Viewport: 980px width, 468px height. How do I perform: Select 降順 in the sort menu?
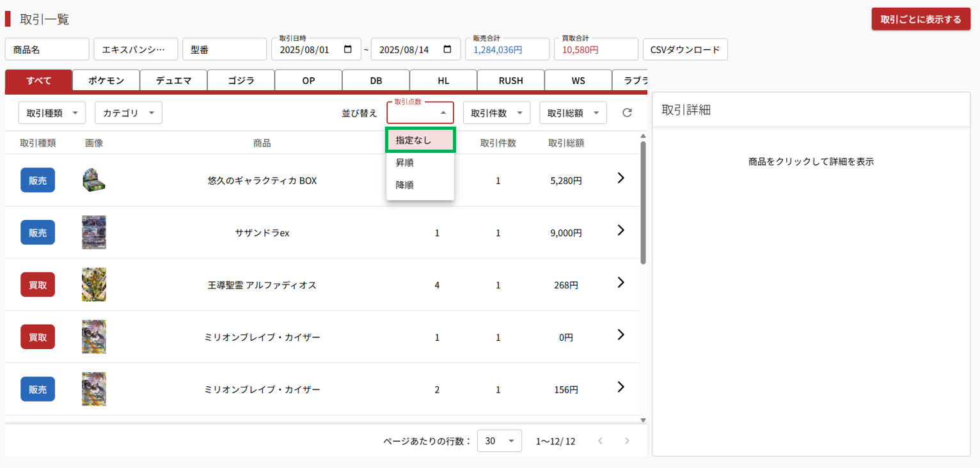pos(420,185)
